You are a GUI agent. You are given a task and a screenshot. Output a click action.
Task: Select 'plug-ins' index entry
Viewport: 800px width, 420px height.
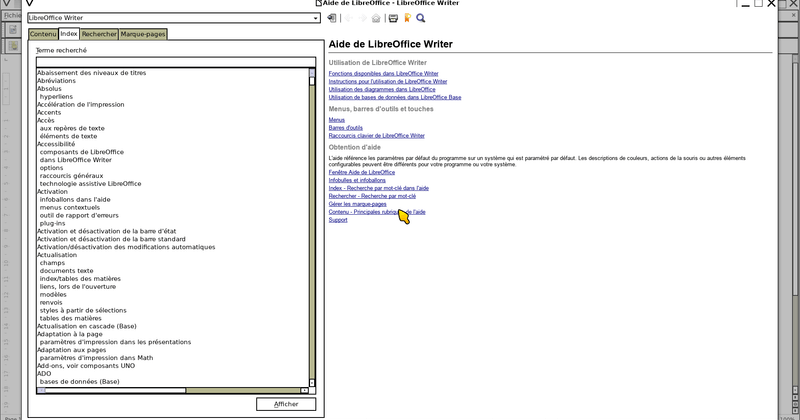pos(53,224)
